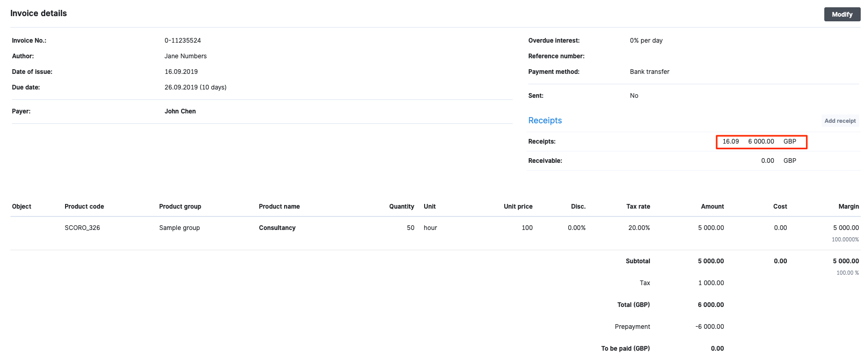868x359 pixels.
Task: Click the Tax rate column header
Action: [x=638, y=207]
